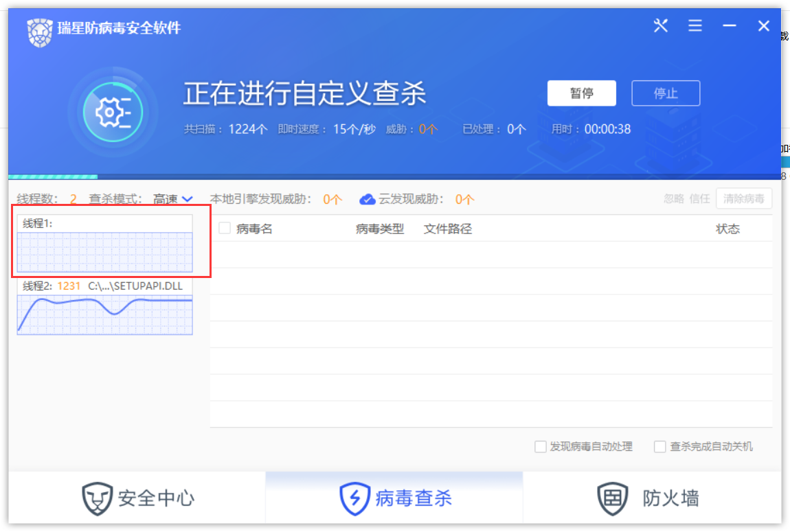The image size is (790, 532).
Task: Click the 清除病毒 button
Action: point(744,199)
